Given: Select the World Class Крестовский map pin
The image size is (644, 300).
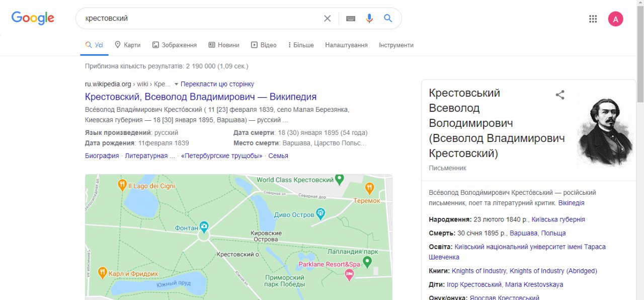Looking at the screenshot, I should pos(340,179).
